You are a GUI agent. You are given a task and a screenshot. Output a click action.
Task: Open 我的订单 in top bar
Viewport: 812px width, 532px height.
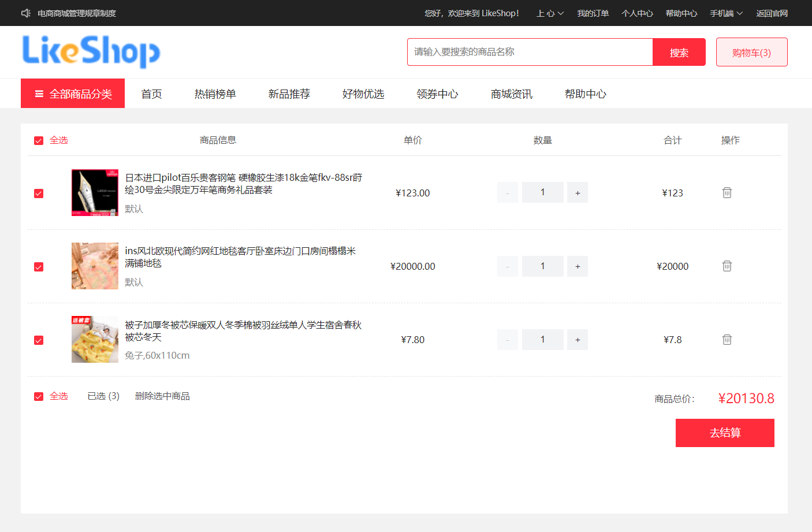(593, 13)
